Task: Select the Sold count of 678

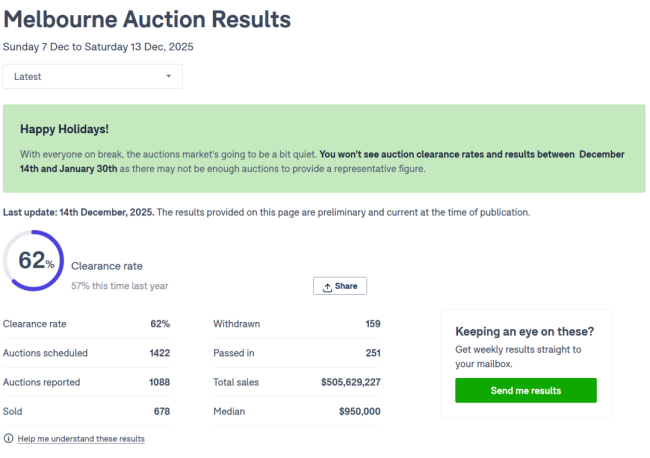Action: click(x=161, y=411)
